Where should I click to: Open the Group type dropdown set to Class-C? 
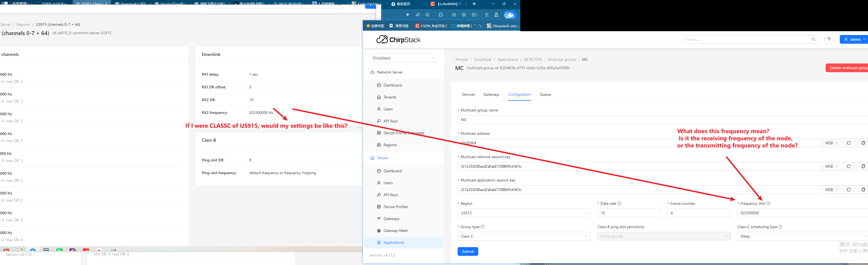coord(524,236)
